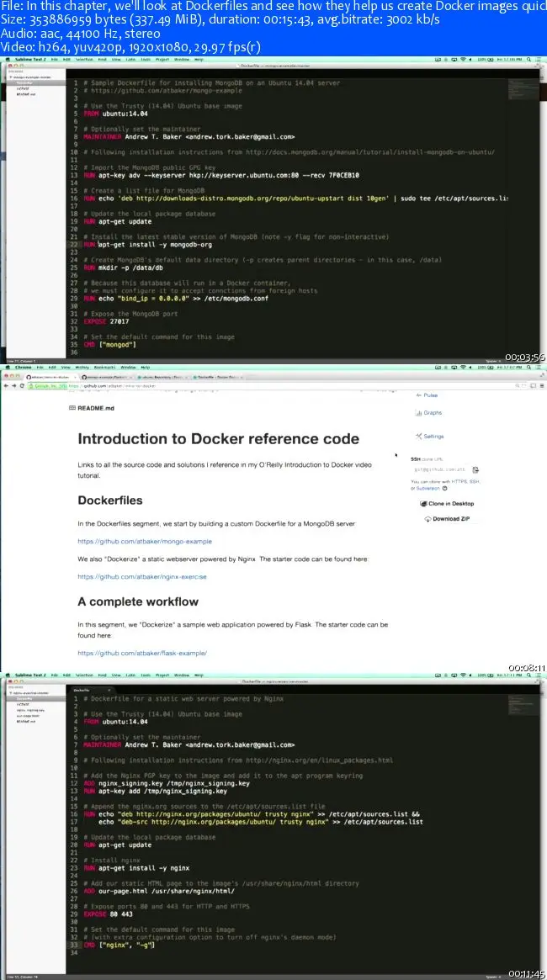547x980 pixels.
Task: Click the SSH clone URL text field
Action: click(440, 469)
